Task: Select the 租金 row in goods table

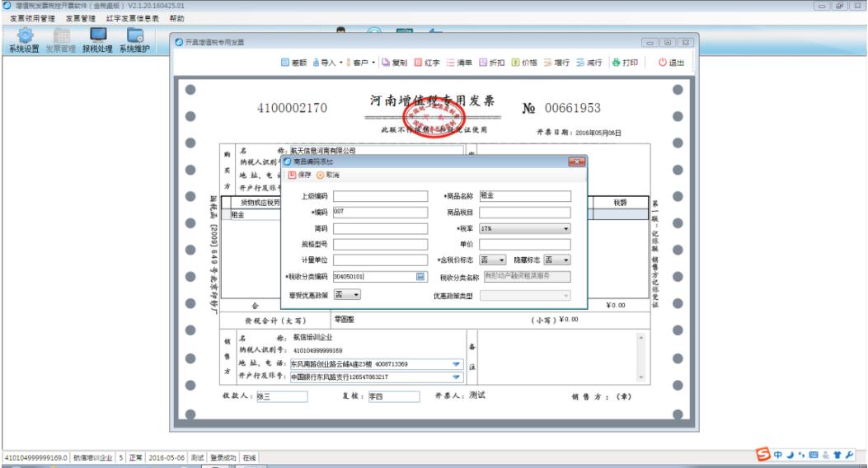Action: [x=256, y=215]
